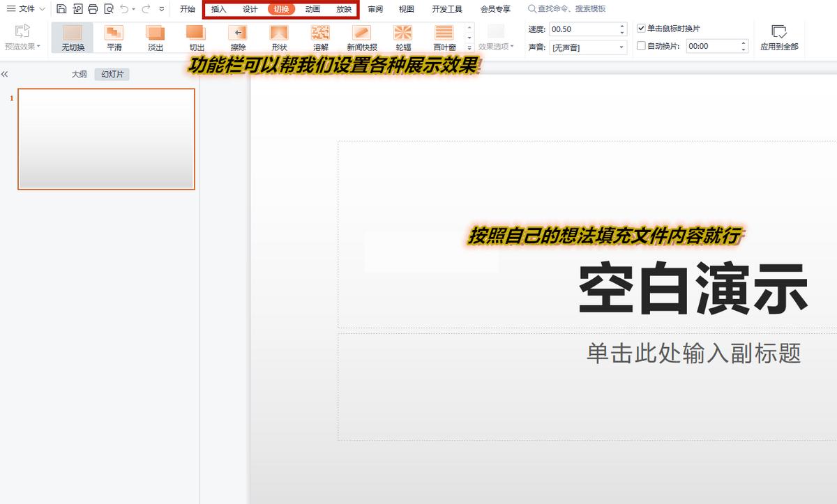Enable the 自动换片 checkbox
The height and width of the screenshot is (504, 837).
coord(642,46)
